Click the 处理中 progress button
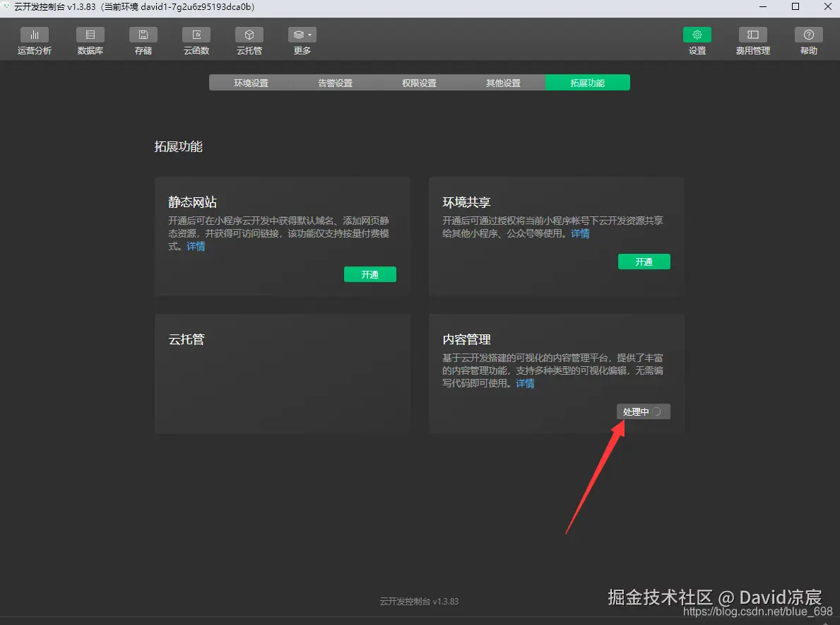 [x=642, y=411]
